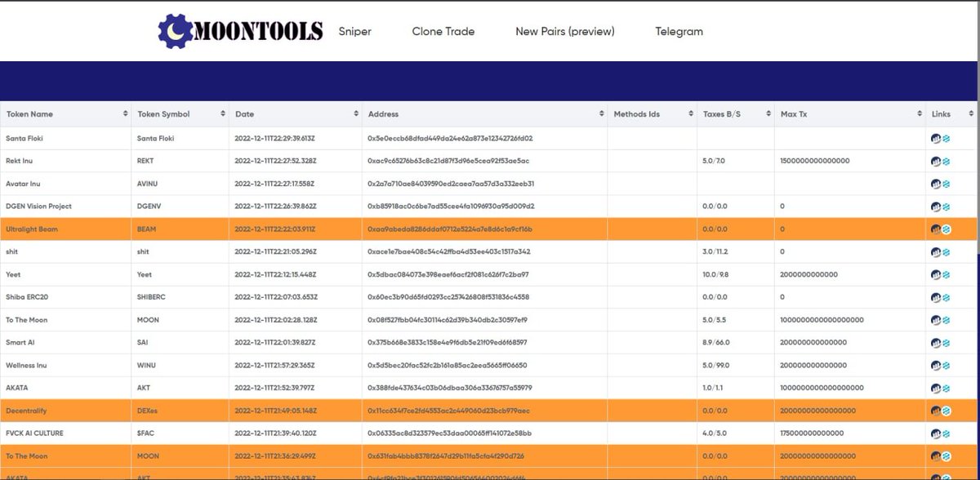
Task: Select address 0x631fab4bbb8378f2647d29b11fa5cfa4f290d726
Action: (x=446, y=456)
